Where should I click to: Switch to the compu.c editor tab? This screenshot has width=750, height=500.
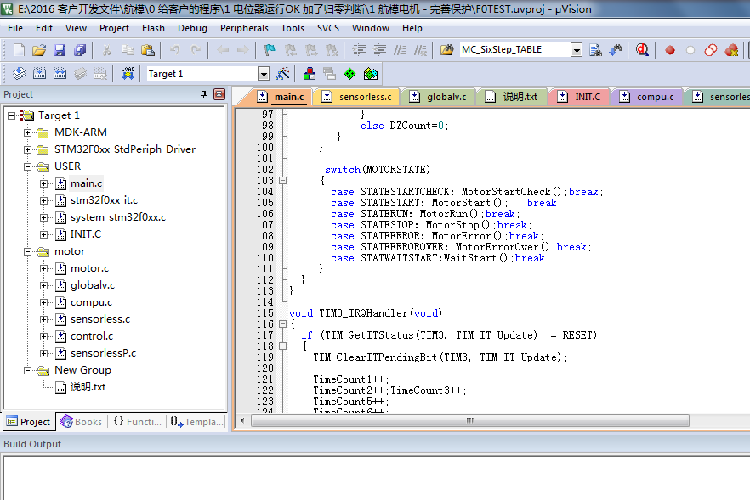[x=647, y=97]
